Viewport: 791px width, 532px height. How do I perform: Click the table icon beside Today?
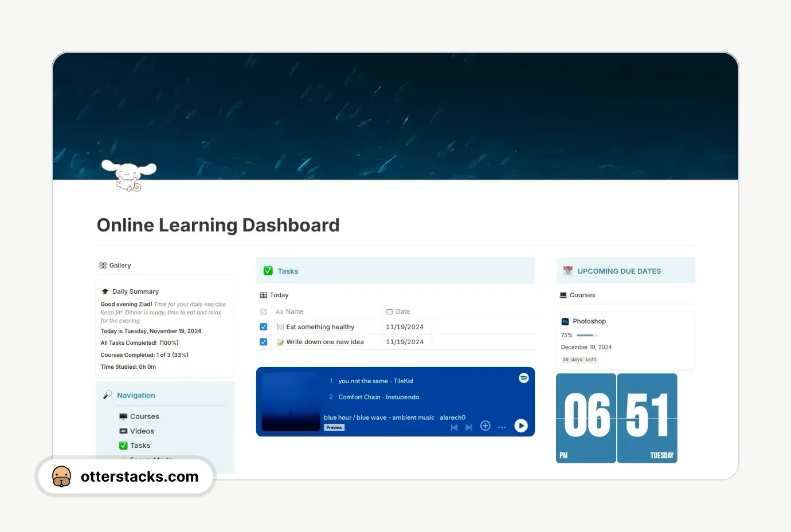[x=263, y=295]
